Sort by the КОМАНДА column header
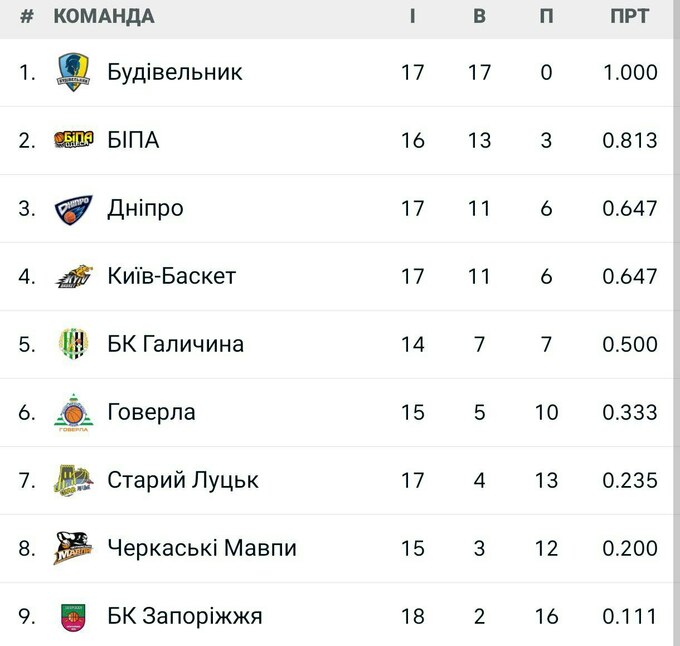680x646 pixels. [103, 16]
